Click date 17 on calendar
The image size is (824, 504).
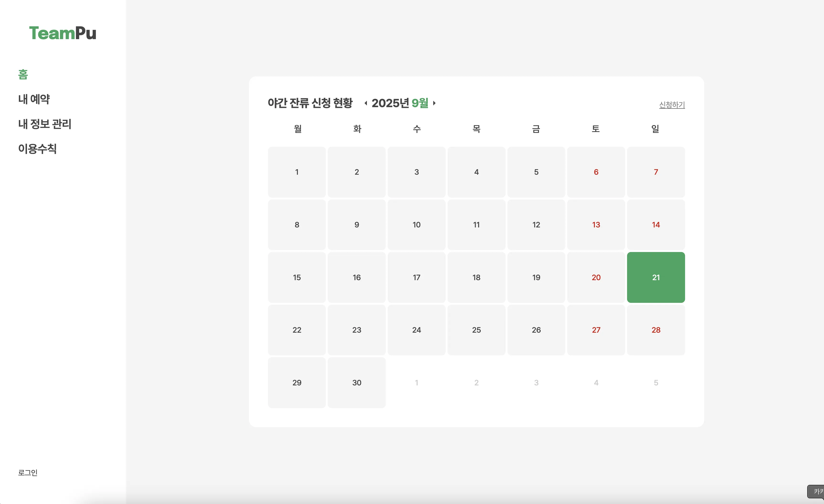pos(416,277)
